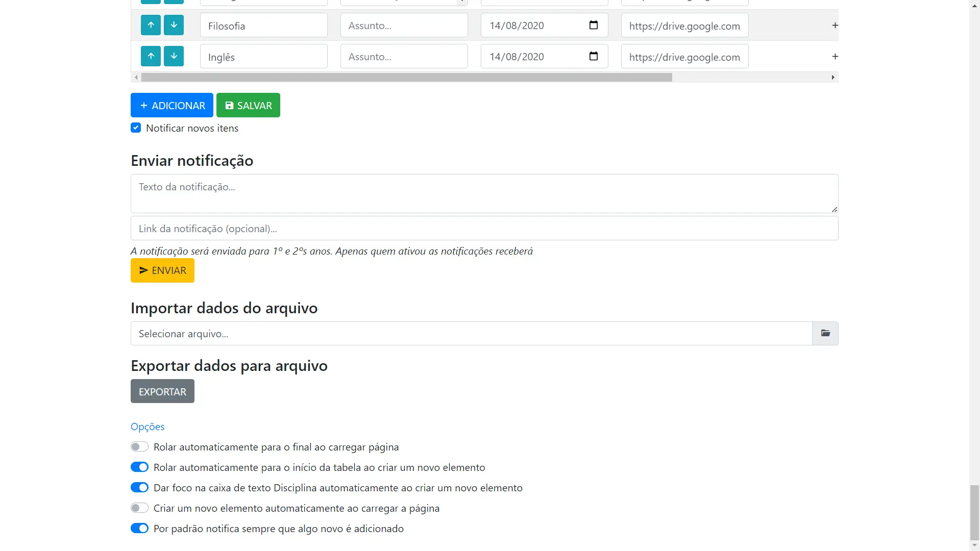This screenshot has width=980, height=551.
Task: Move the Filosofia row down
Action: (174, 25)
